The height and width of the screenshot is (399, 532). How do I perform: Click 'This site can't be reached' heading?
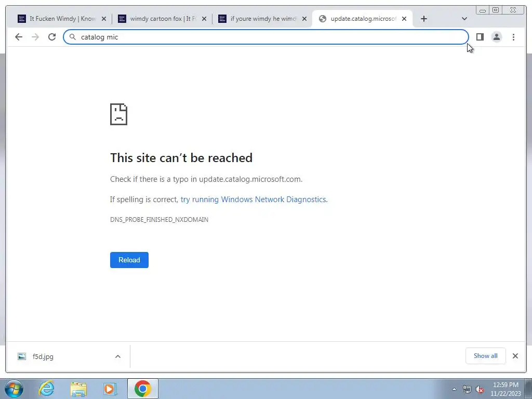181,158
